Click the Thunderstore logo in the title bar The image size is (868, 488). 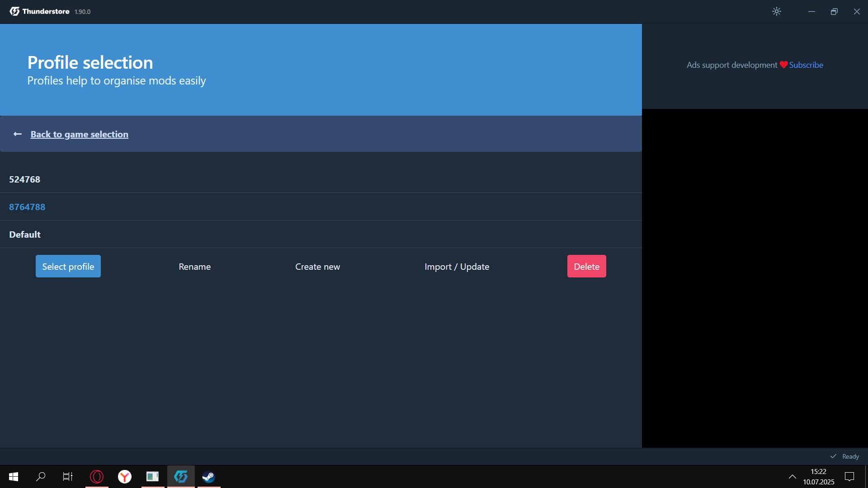[39, 11]
